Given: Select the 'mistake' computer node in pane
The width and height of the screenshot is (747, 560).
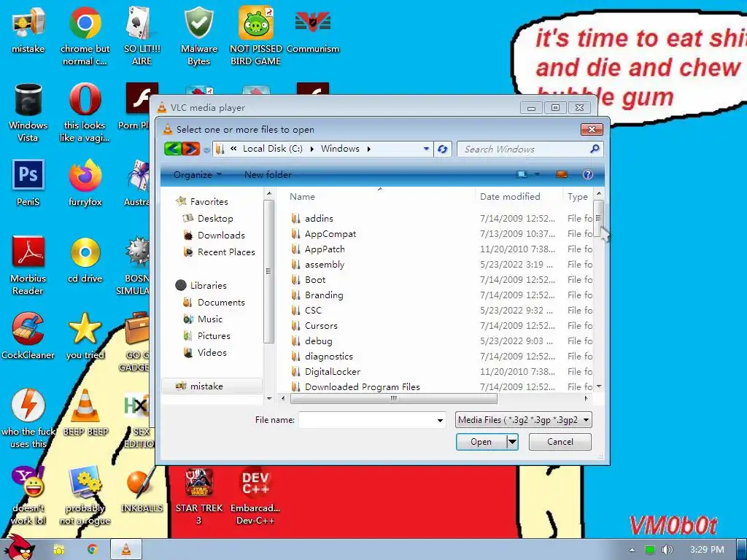Looking at the screenshot, I should 212,386.
